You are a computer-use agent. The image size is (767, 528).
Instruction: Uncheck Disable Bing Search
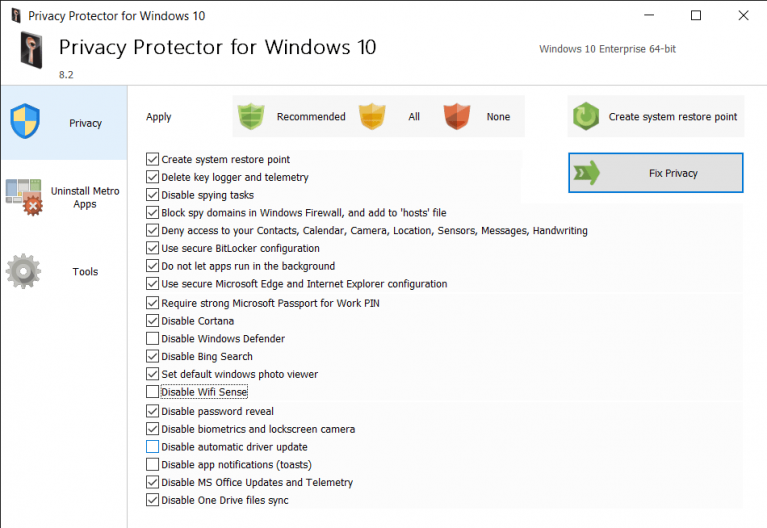[152, 356]
